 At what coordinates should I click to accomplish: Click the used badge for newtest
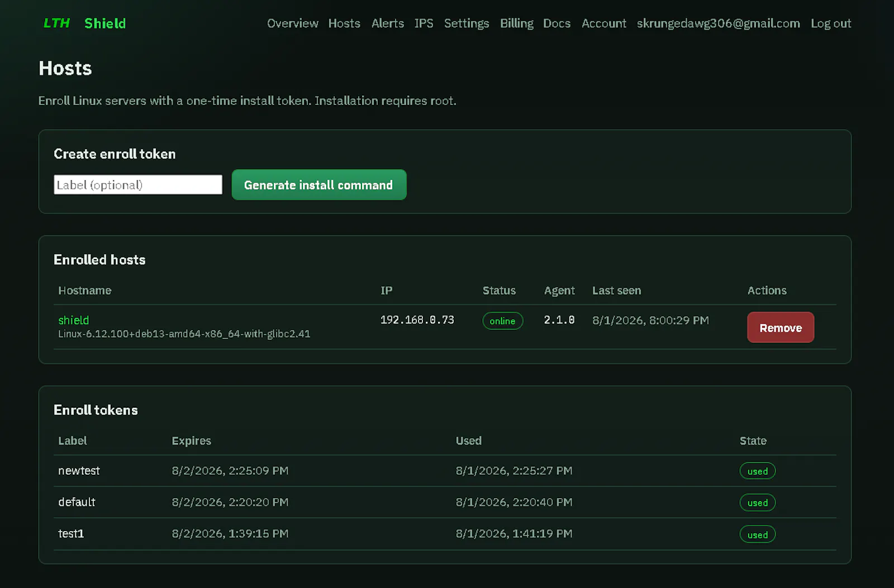(x=758, y=471)
